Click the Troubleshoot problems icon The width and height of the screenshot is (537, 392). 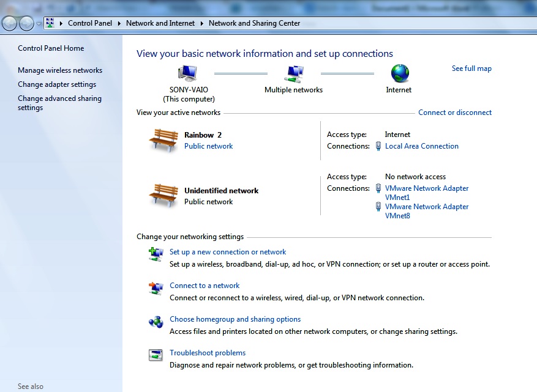155,353
